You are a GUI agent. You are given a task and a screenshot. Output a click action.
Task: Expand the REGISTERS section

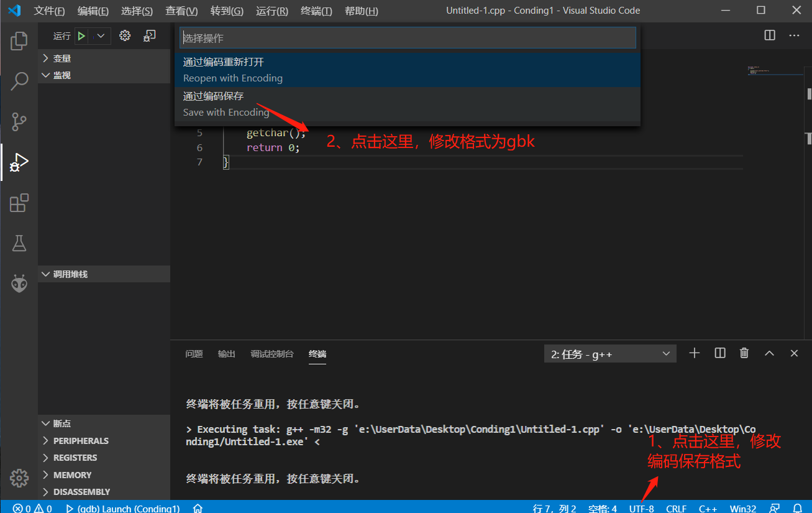point(104,458)
